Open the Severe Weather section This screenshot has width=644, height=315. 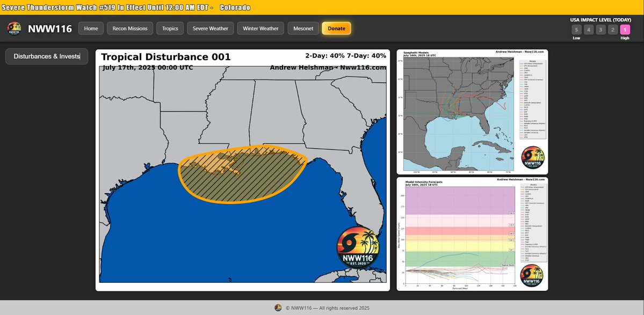pyautogui.click(x=211, y=28)
